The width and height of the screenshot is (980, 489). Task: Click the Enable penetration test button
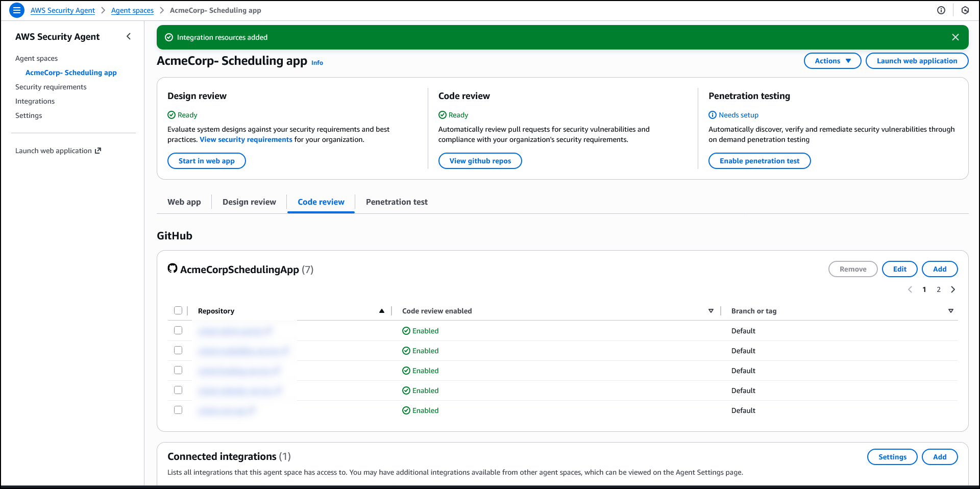(x=759, y=161)
